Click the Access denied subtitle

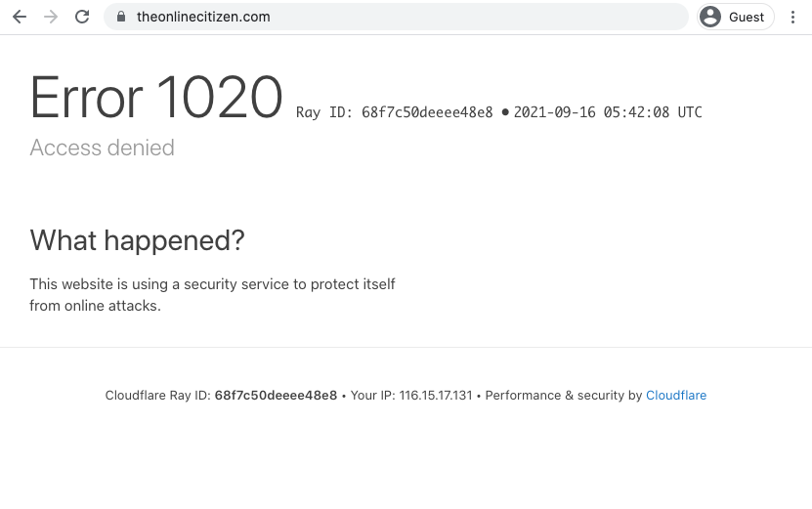pos(103,148)
